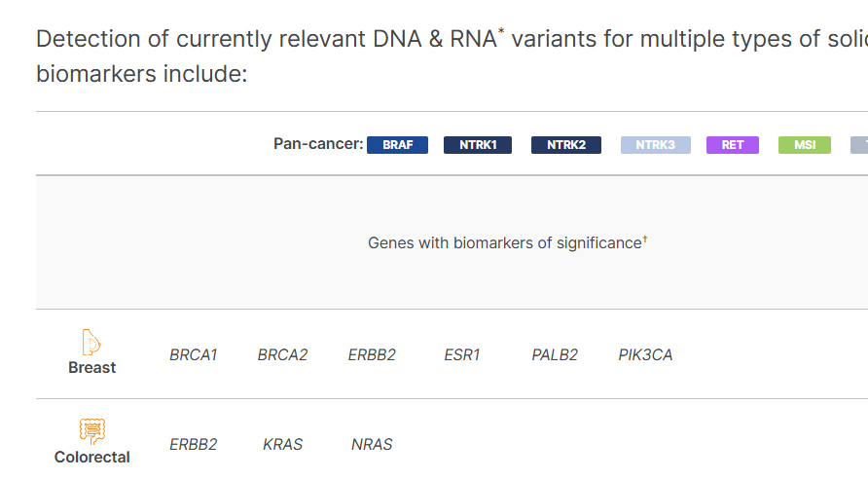Image resolution: width=868 pixels, height=479 pixels.
Task: Click ERBB2 in the Breast row
Action: click(x=372, y=355)
